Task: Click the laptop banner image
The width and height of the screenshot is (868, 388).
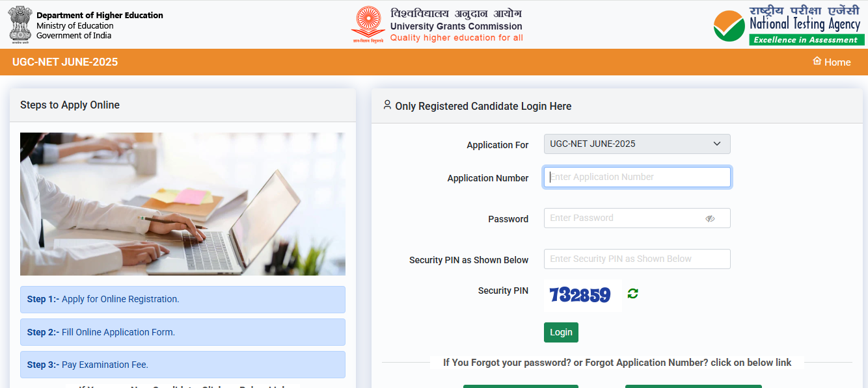Action: [x=183, y=204]
